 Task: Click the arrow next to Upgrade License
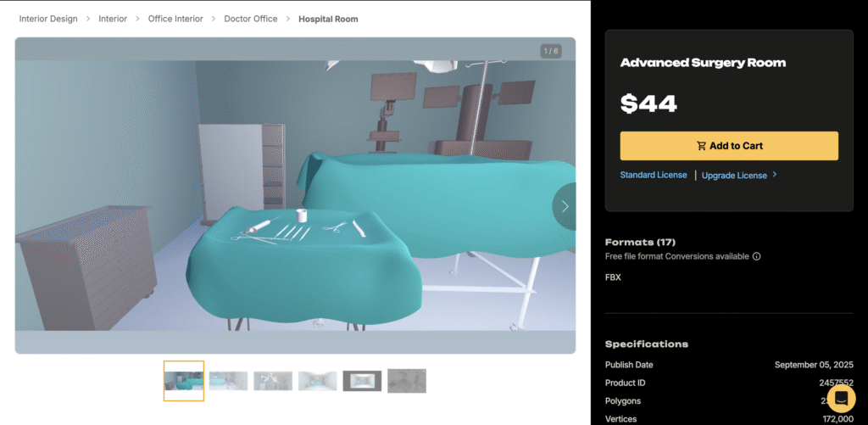pos(774,175)
